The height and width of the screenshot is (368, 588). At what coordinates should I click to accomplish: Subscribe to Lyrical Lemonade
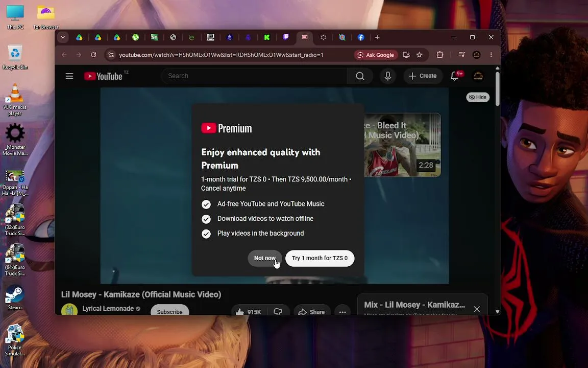169,311
